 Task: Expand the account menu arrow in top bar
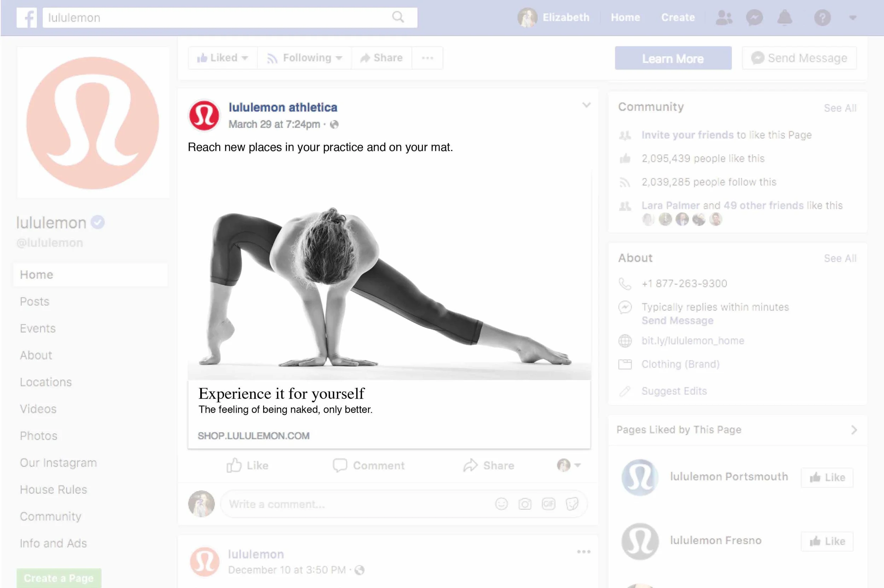[x=853, y=18]
